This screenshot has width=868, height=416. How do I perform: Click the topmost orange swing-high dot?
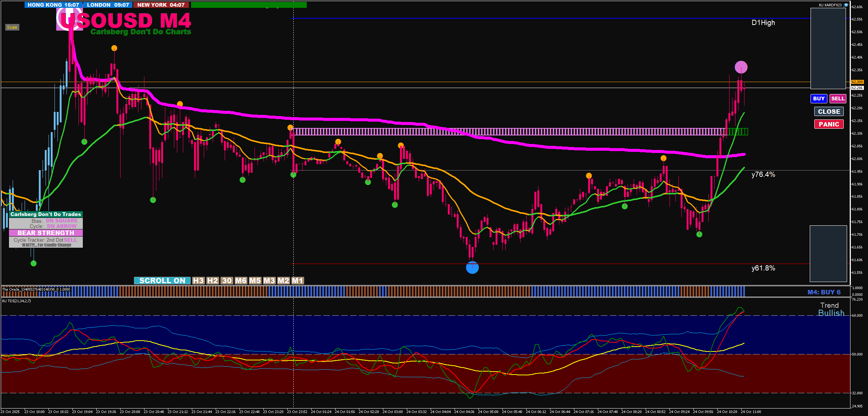114,48
